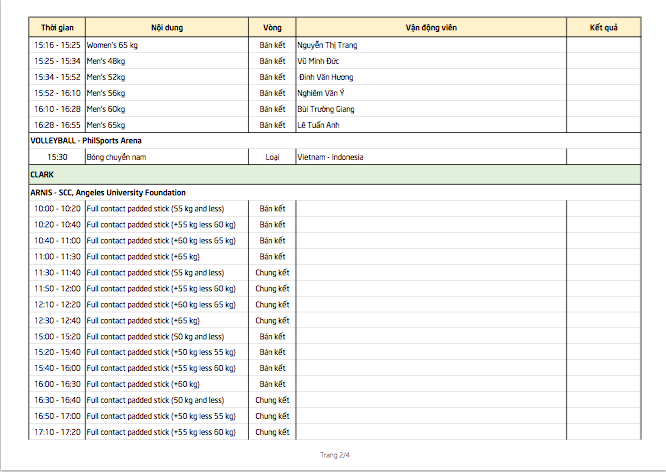Click the '10:00 - 10:20' time cell
The height and width of the screenshot is (472, 666).
[x=57, y=208]
